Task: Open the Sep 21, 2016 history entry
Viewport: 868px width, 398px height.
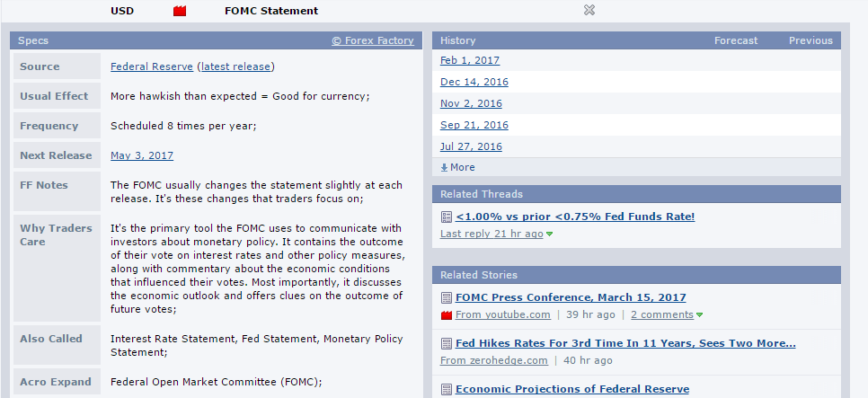Action: pos(474,125)
